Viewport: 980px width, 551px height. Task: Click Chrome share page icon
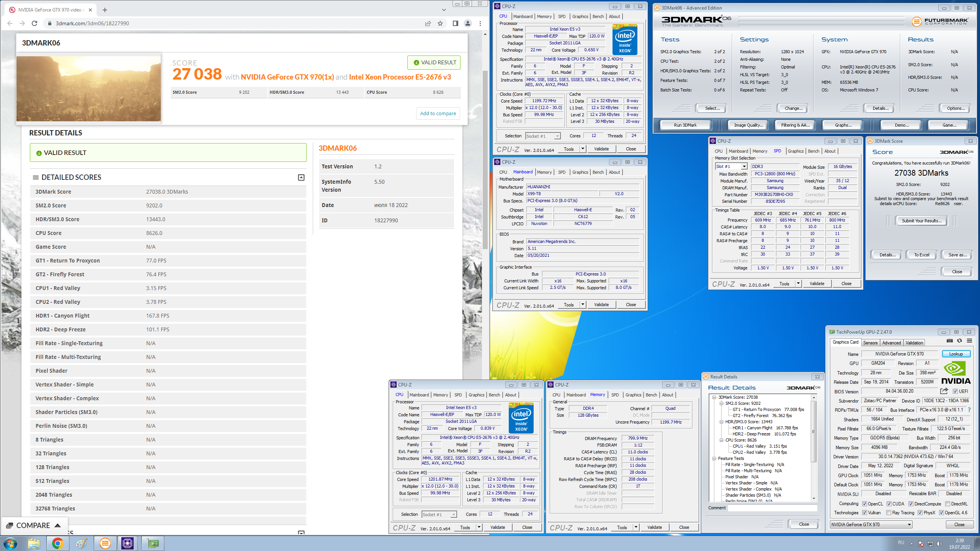428,23
